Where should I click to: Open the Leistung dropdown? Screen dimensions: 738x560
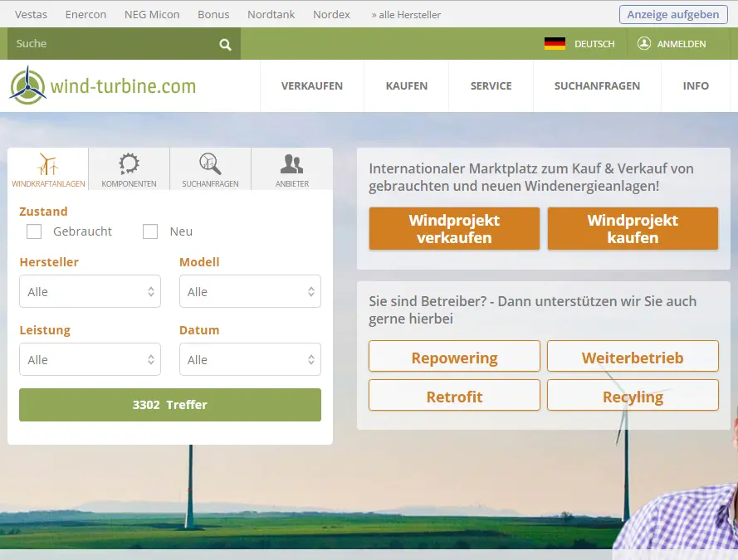(x=90, y=360)
